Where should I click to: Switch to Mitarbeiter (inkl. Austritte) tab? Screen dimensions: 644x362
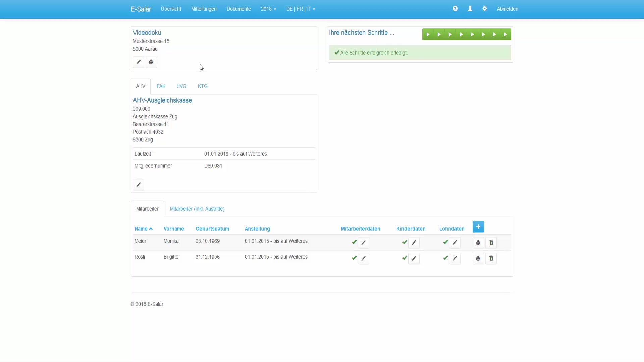point(197,209)
